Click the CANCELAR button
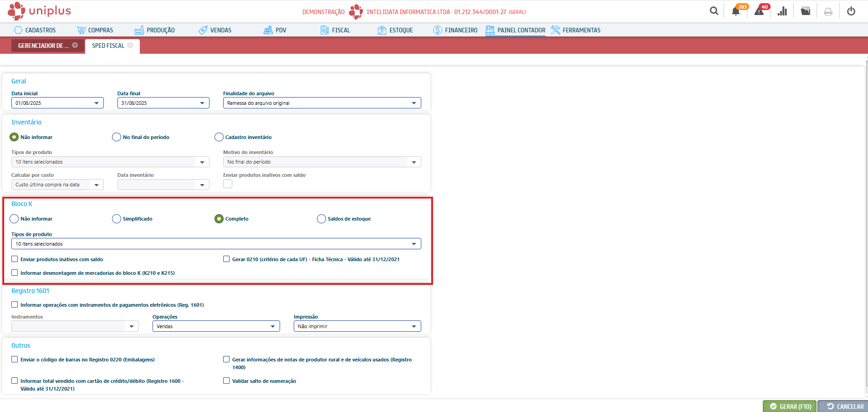The height and width of the screenshot is (412, 868). pos(843,406)
